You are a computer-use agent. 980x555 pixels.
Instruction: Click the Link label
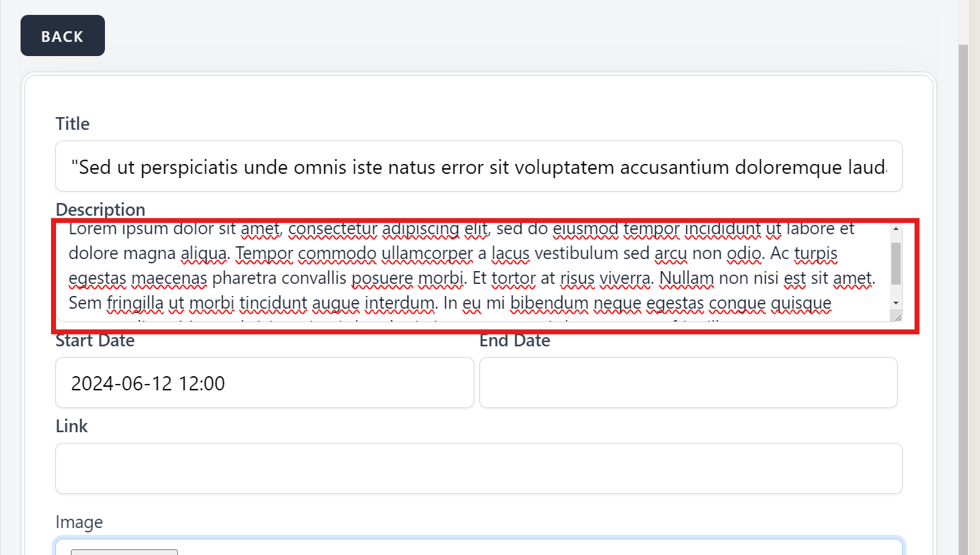pos(72,427)
